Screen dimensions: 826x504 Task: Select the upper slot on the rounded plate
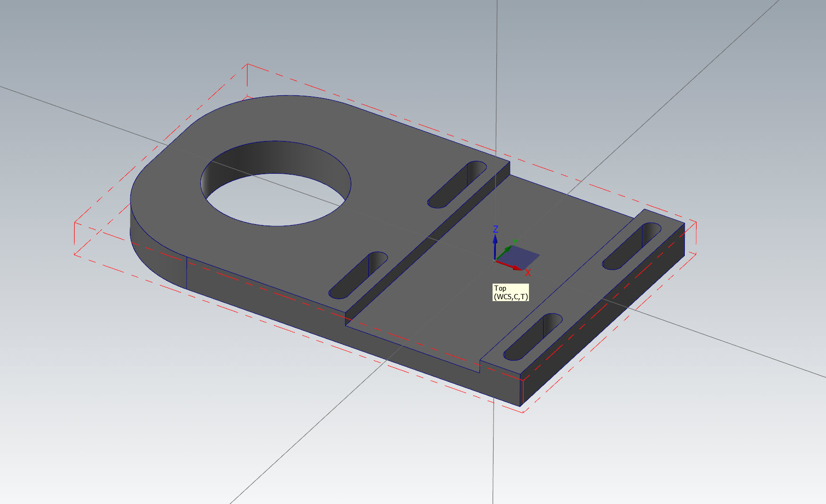pyautogui.click(x=457, y=185)
